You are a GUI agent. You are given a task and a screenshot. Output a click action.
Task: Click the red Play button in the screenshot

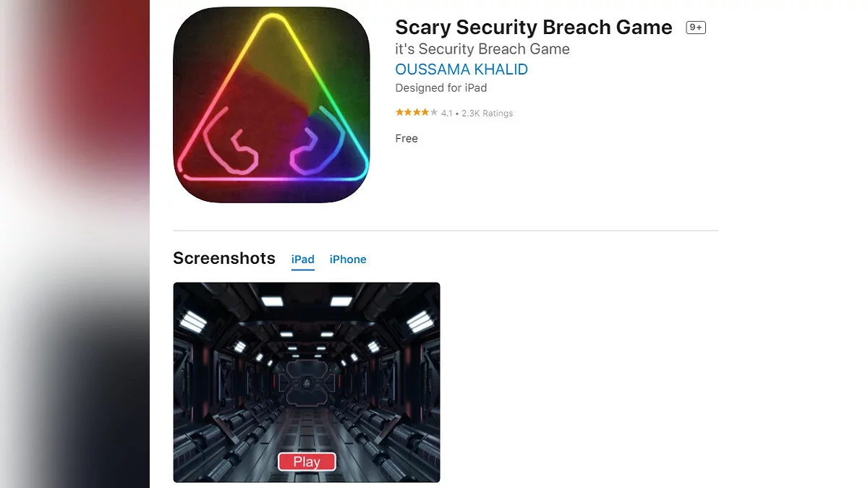(x=307, y=462)
